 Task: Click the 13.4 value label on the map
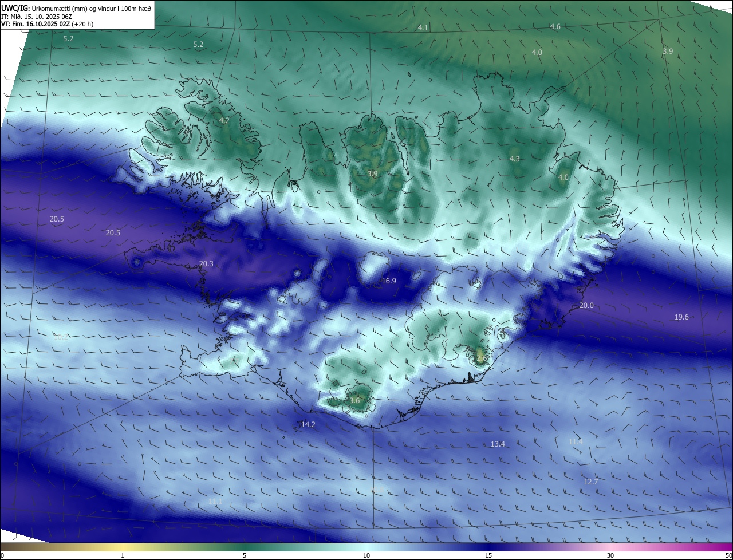coord(498,444)
